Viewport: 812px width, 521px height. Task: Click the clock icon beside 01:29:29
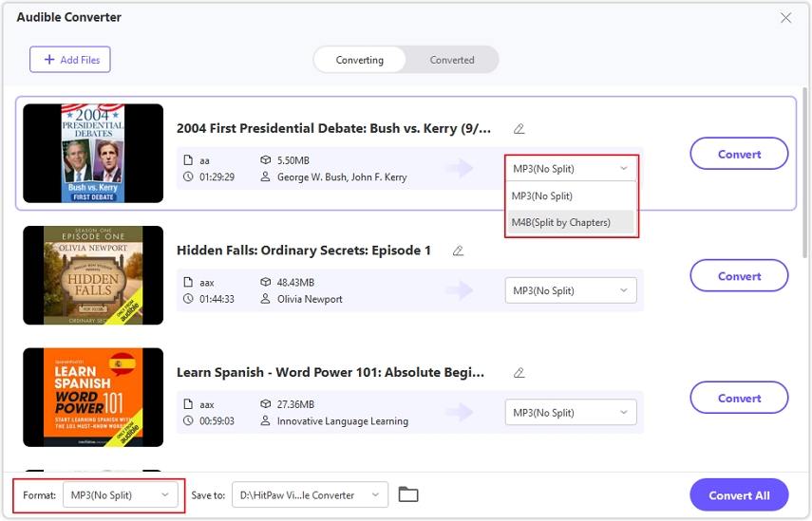pos(188,177)
